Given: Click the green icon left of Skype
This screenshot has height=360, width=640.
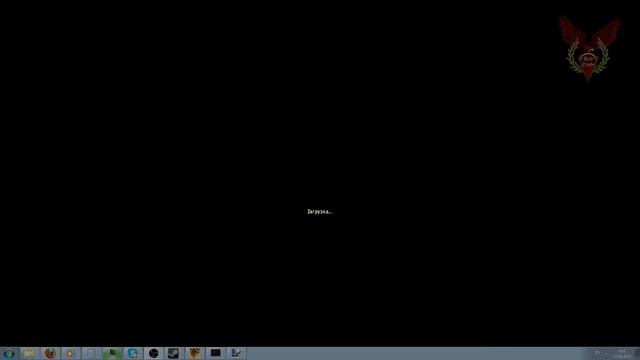Looking at the screenshot, I should pos(112,353).
